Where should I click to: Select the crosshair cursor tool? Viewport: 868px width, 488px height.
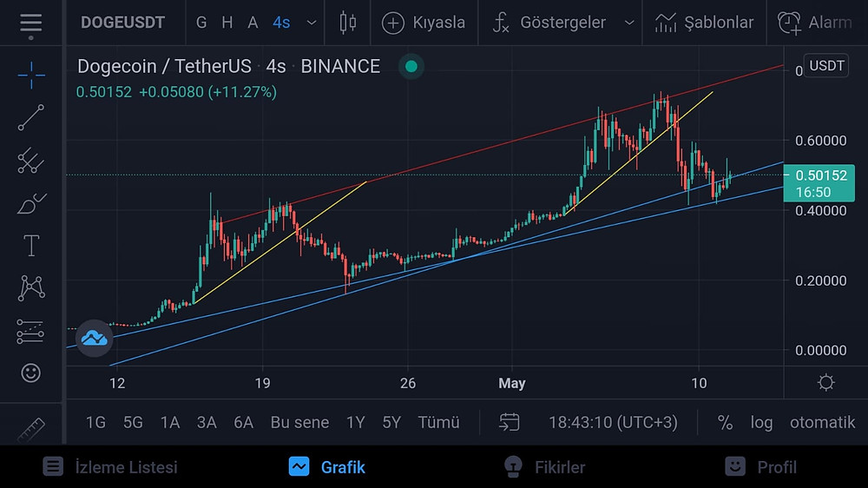coord(31,75)
